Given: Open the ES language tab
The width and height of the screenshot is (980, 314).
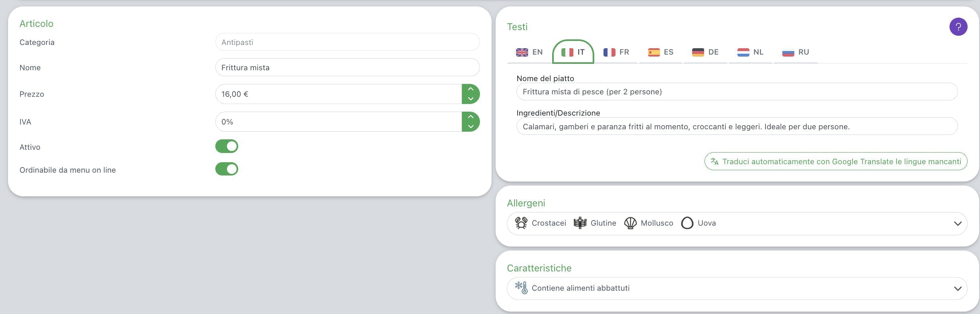Looking at the screenshot, I should 661,52.
